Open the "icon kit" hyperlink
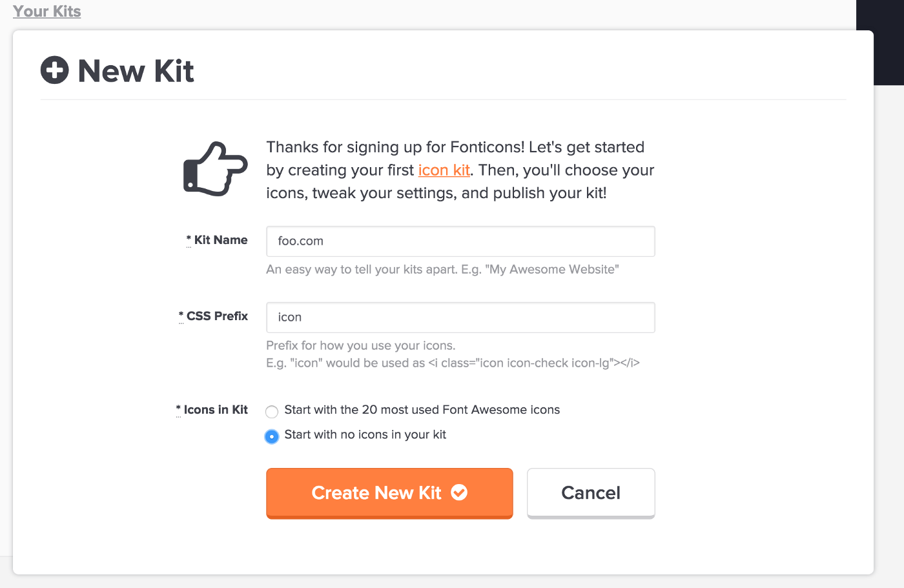This screenshot has height=588, width=904. (x=444, y=170)
